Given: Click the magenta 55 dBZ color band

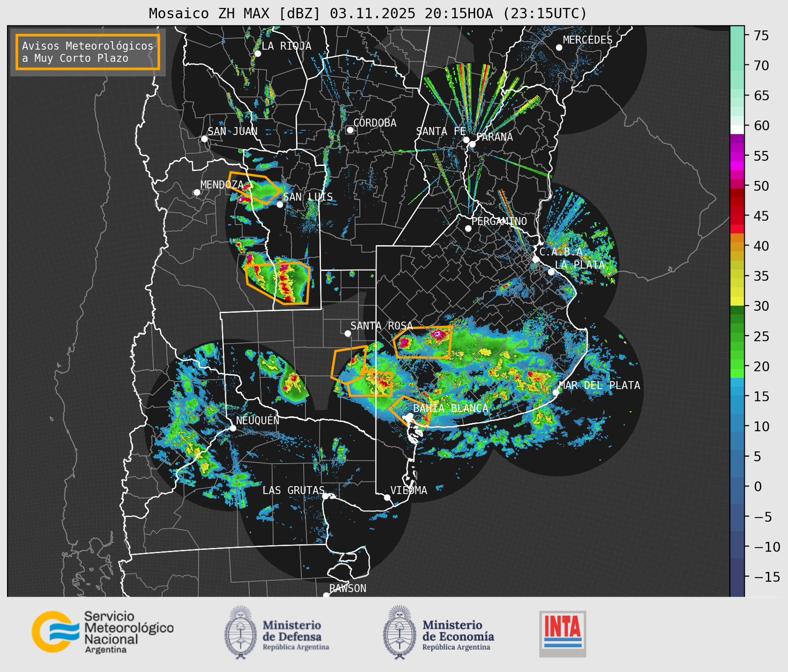Looking at the screenshot, I should pos(737,157).
